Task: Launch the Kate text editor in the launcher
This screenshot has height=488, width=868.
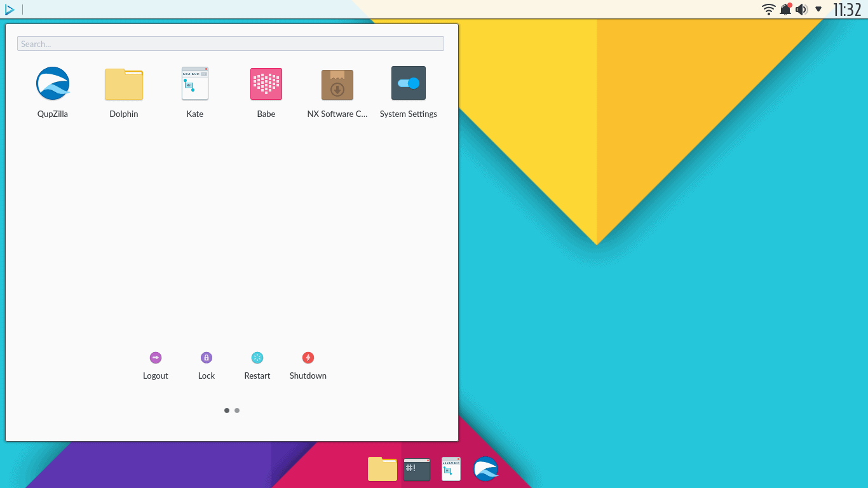Action: [x=195, y=84]
